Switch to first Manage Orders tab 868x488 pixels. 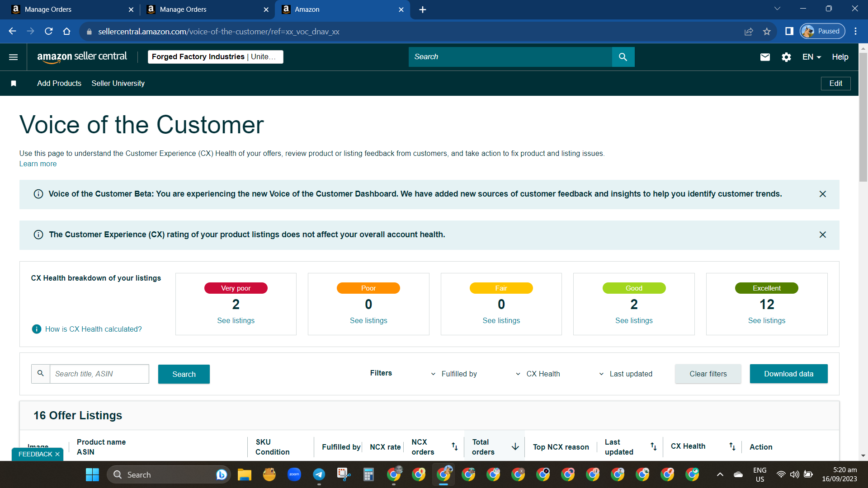tap(72, 9)
